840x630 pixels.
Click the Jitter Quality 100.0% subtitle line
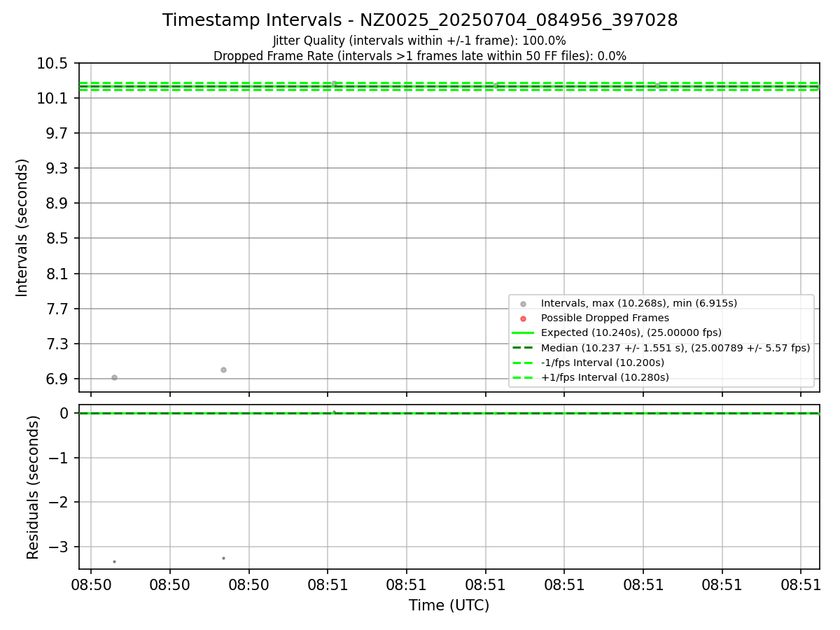pos(419,41)
